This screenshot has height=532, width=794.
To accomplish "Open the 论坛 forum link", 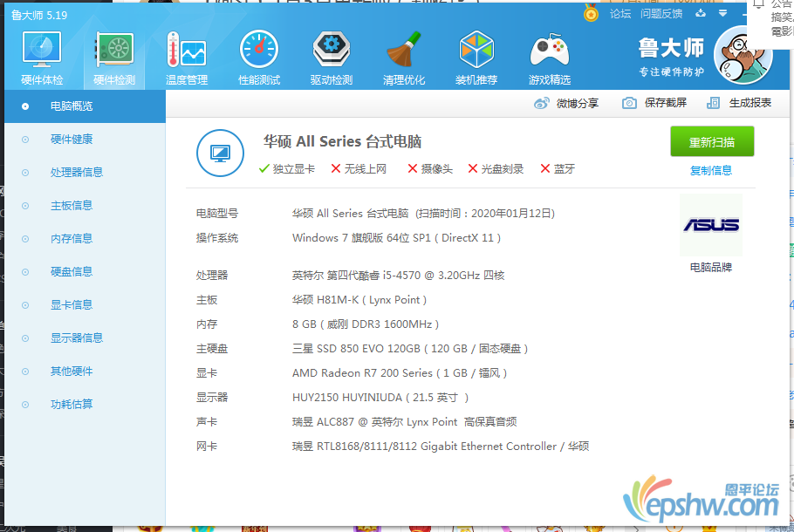I will pyautogui.click(x=620, y=14).
